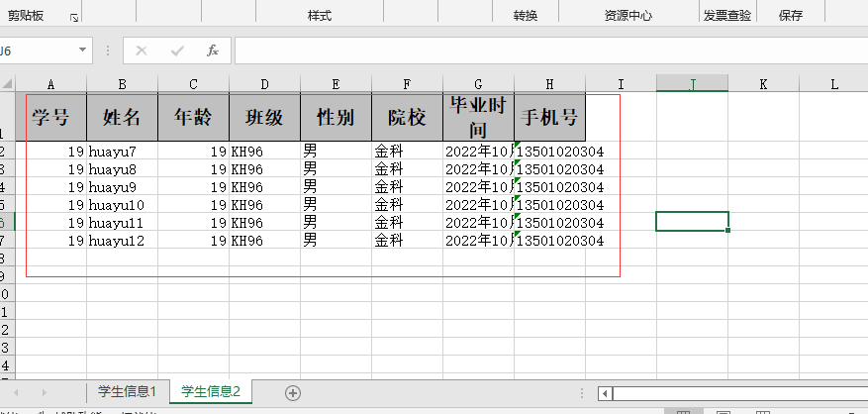The image size is (868, 414).
Task: Select the cell containing huayu9
Action: 123,186
